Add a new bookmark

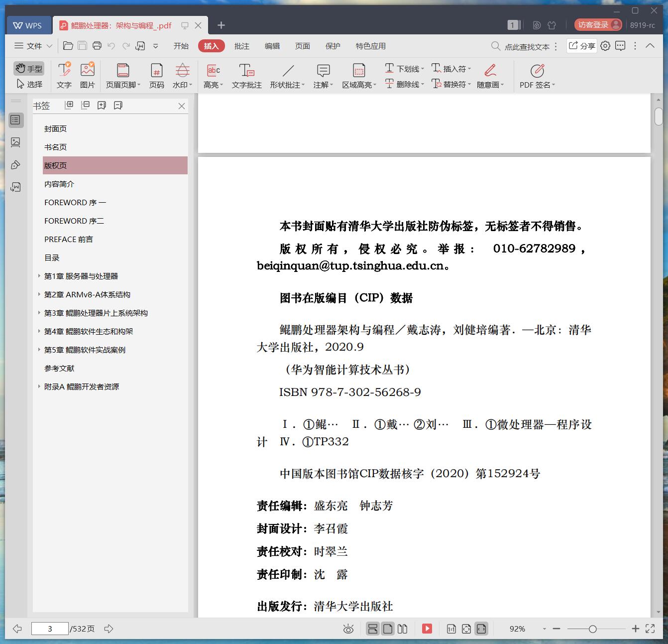pyautogui.click(x=102, y=105)
